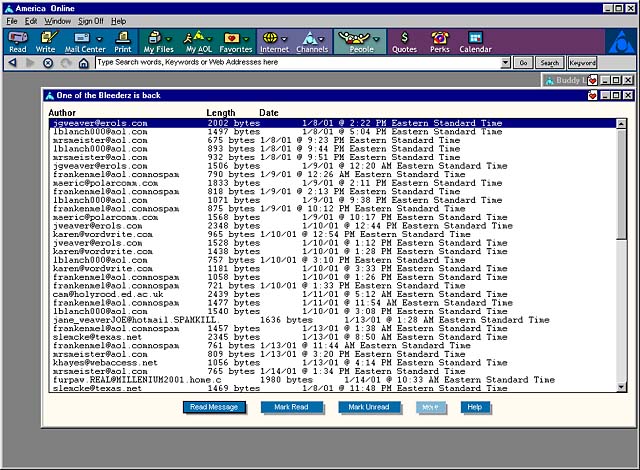Select the khayes@webaccess.net message row
640x470 pixels.
[332, 363]
